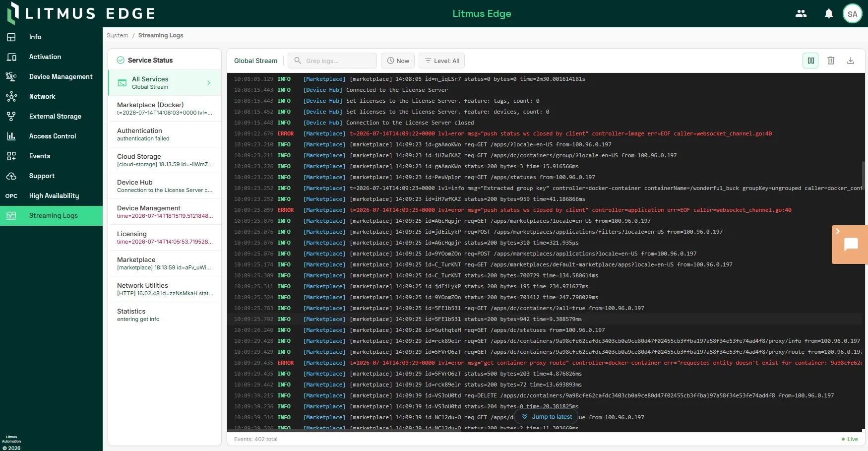
Task: Open Streaming Logs in sidebar
Action: point(52,216)
